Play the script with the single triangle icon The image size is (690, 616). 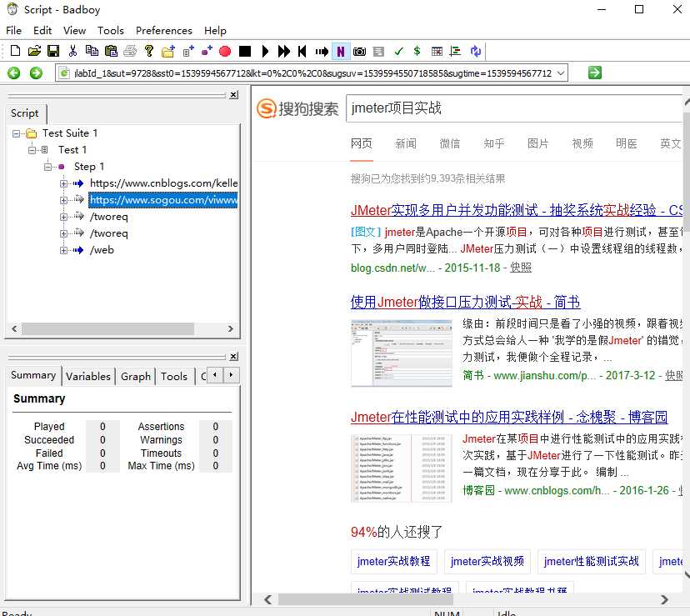(x=265, y=52)
